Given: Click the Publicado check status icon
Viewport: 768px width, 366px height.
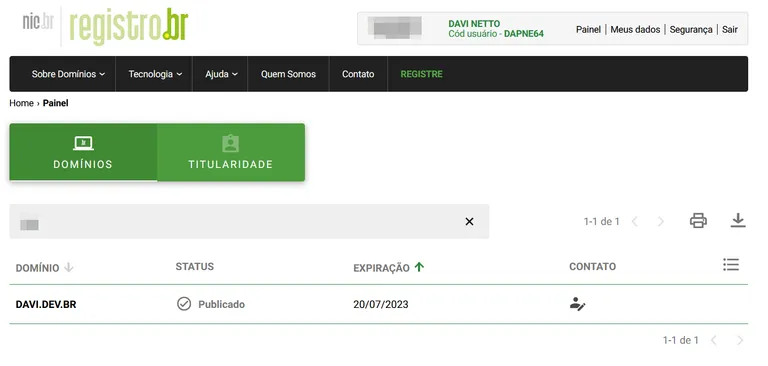Looking at the screenshot, I should click(184, 304).
